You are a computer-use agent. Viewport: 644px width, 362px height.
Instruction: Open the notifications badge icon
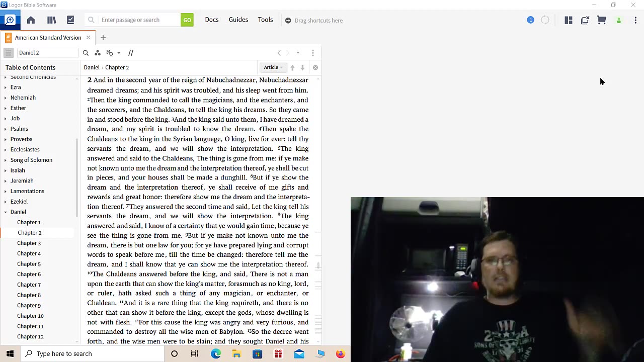click(x=530, y=20)
